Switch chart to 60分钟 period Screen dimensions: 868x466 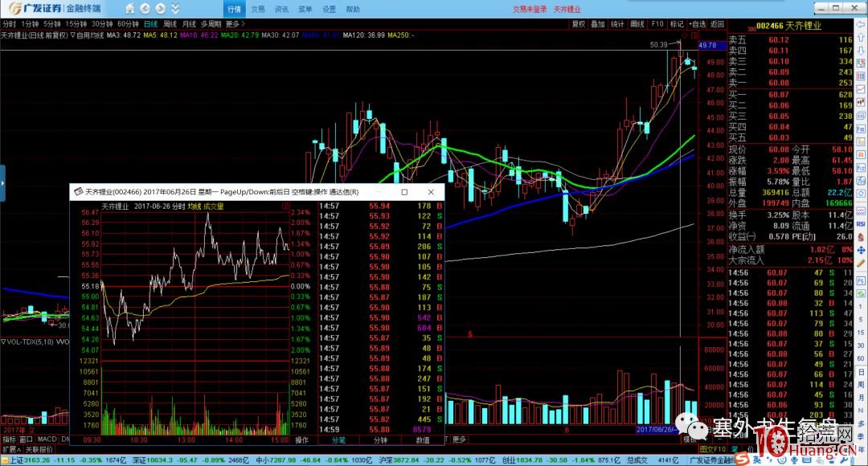point(129,24)
